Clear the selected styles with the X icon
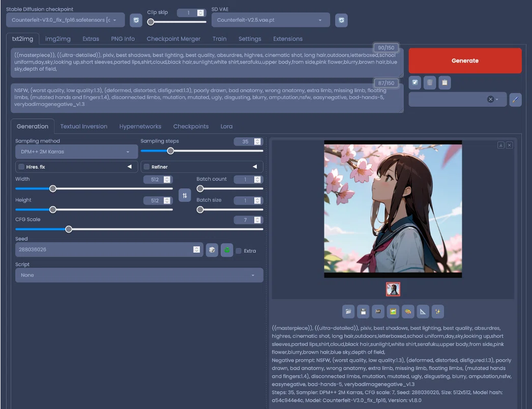This screenshot has height=409, width=532. (490, 99)
